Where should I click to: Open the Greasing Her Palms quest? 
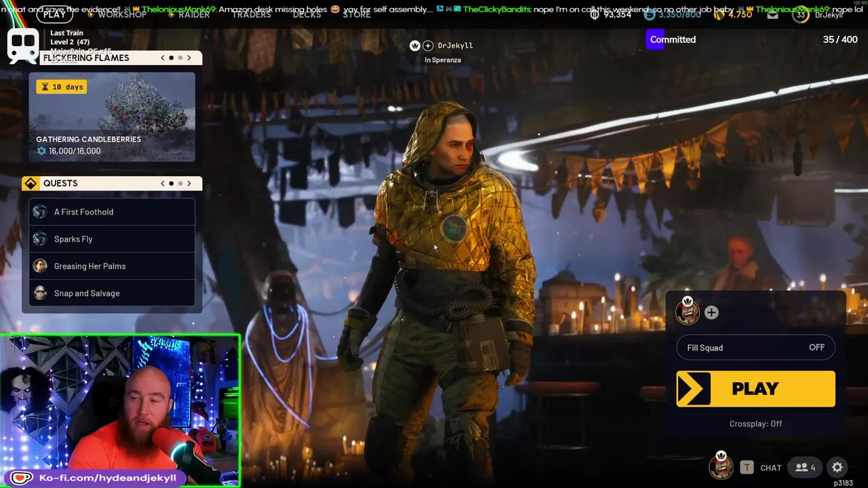click(112, 266)
